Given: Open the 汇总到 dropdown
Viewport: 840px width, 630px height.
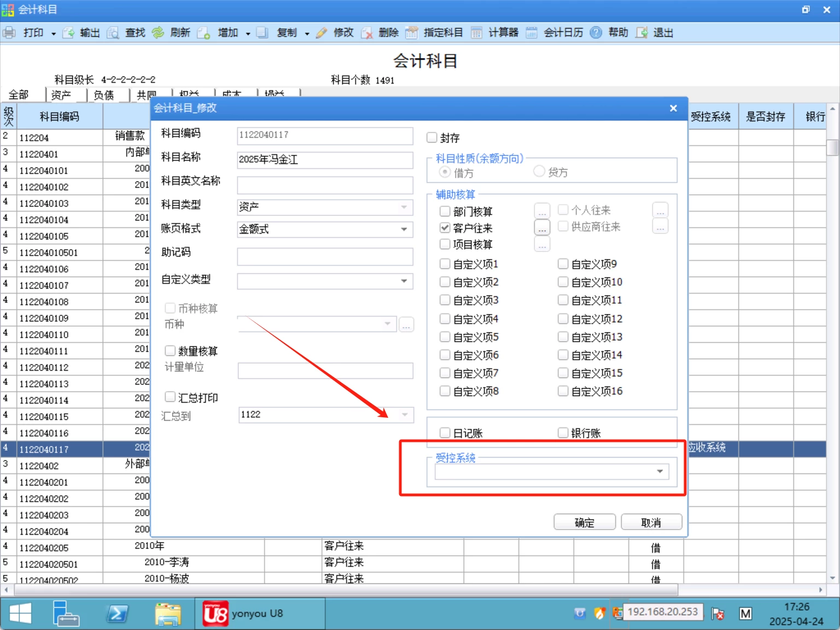Looking at the screenshot, I should click(x=405, y=415).
